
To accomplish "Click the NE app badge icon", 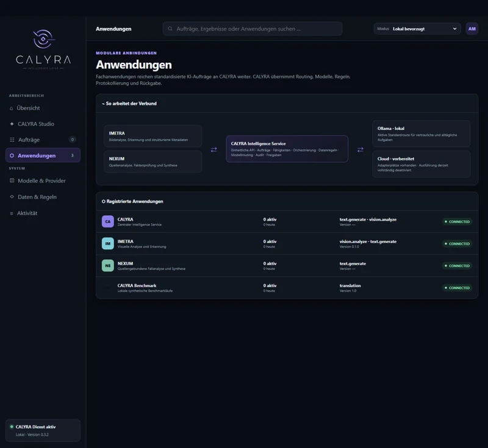I will [x=108, y=266].
